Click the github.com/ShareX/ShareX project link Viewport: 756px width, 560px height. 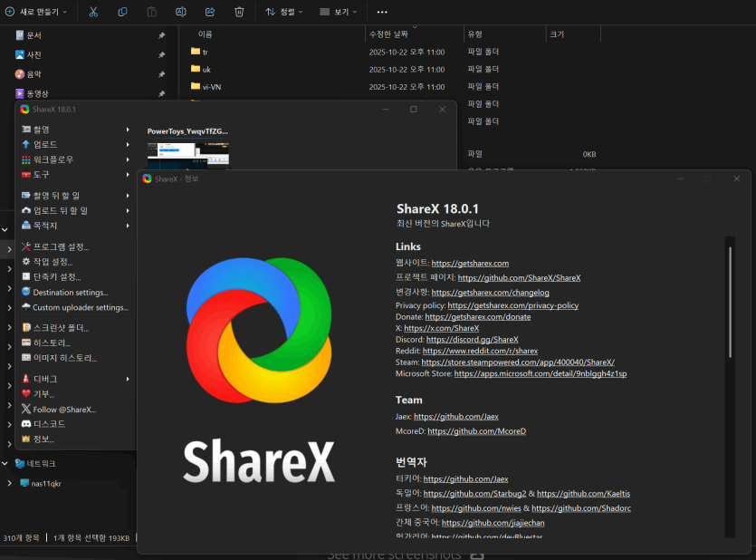(520, 278)
